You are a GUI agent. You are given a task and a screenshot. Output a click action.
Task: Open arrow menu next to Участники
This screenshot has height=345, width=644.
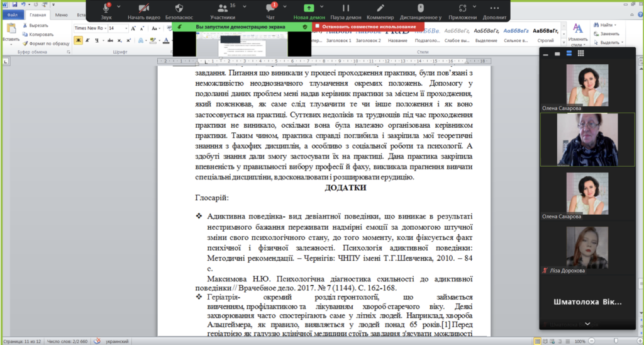(x=245, y=6)
